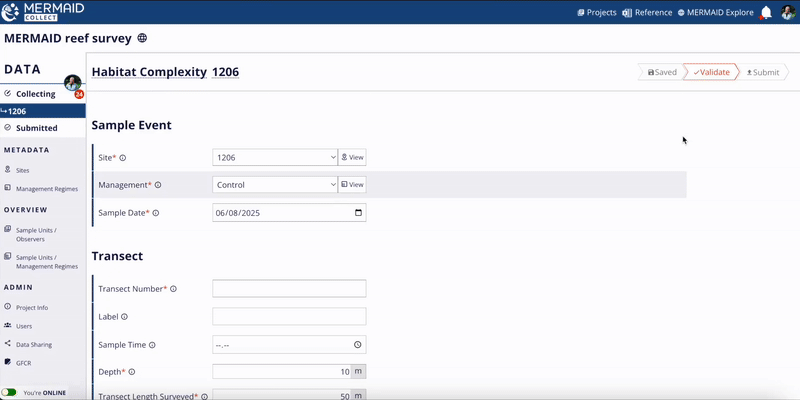The image size is (800, 400).
Task: Click into the Sample Time field
Action: (289, 345)
